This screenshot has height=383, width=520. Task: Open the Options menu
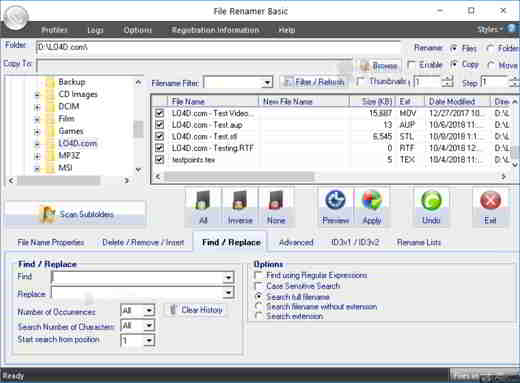click(137, 30)
